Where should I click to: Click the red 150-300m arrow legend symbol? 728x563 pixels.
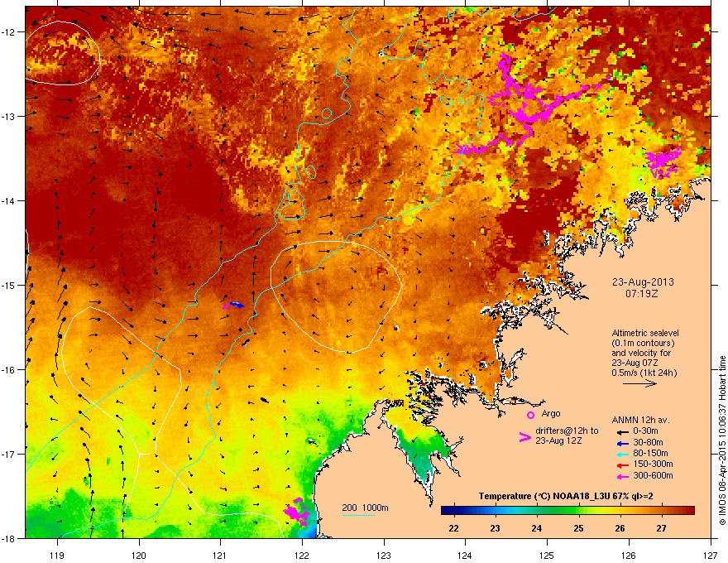tap(622, 465)
